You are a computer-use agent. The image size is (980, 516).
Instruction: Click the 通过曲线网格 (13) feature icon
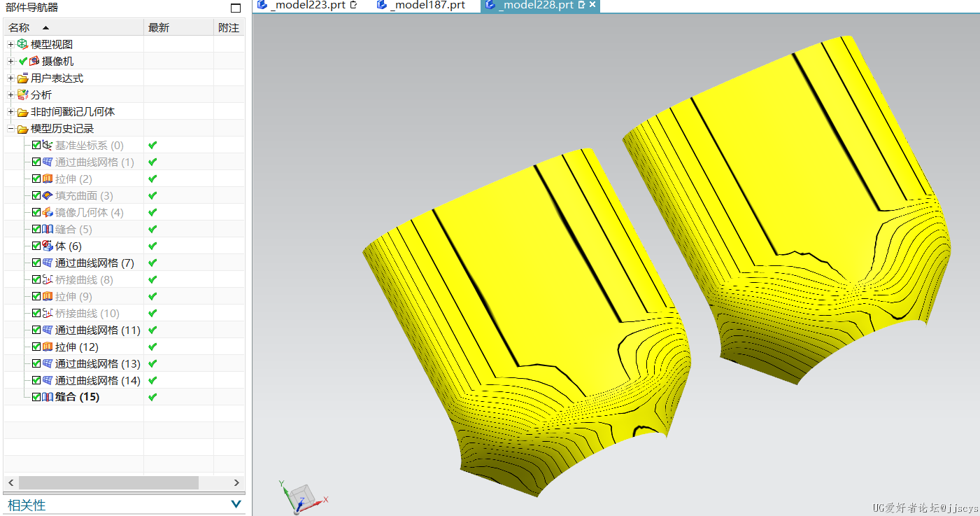pyautogui.click(x=47, y=363)
